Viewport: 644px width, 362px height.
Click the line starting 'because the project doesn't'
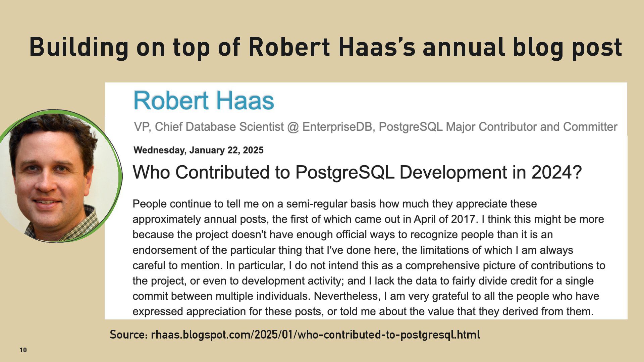click(x=342, y=235)
